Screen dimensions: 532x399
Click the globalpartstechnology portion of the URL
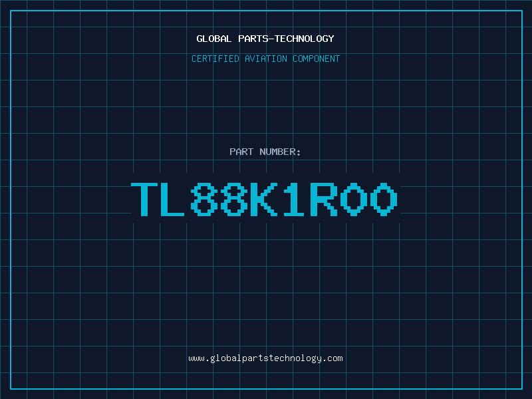click(x=265, y=358)
